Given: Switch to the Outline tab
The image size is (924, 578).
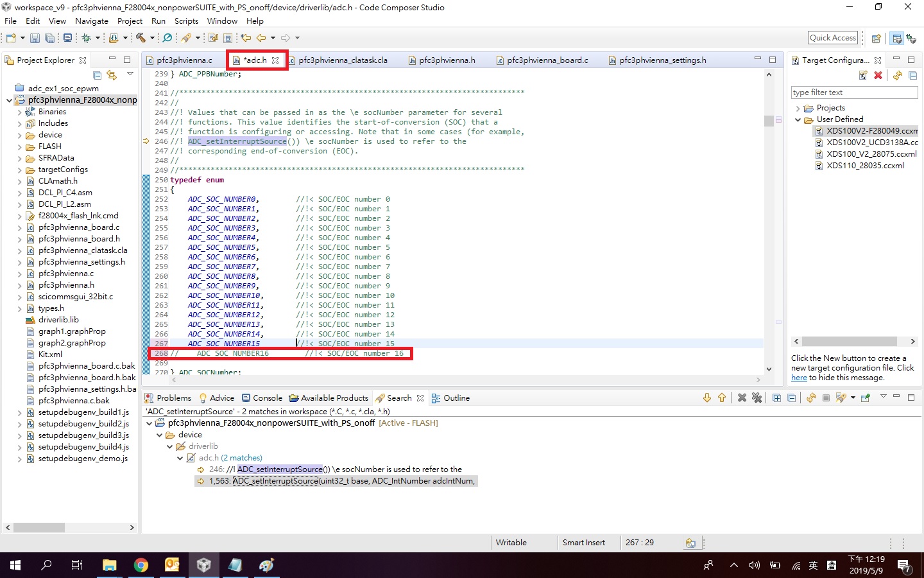Looking at the screenshot, I should pos(450,398).
